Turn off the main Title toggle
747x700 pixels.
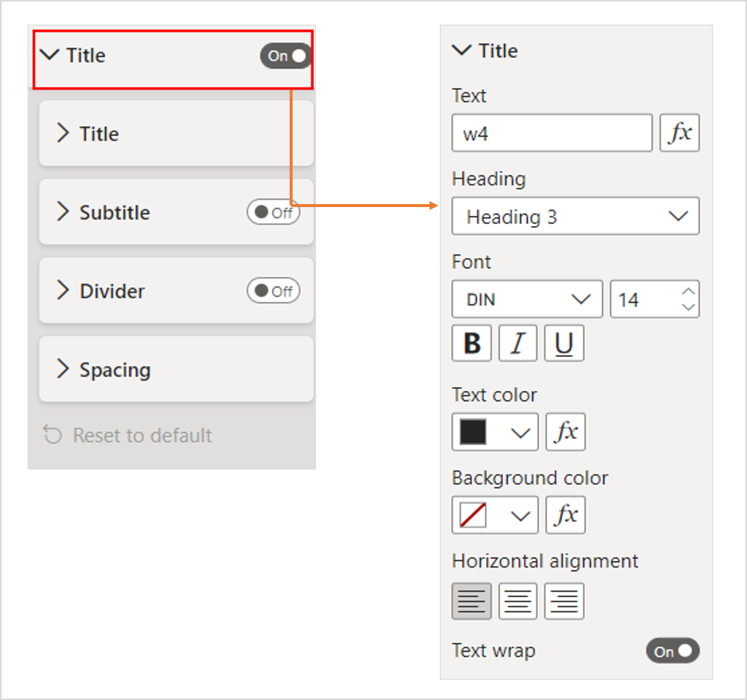pos(286,56)
